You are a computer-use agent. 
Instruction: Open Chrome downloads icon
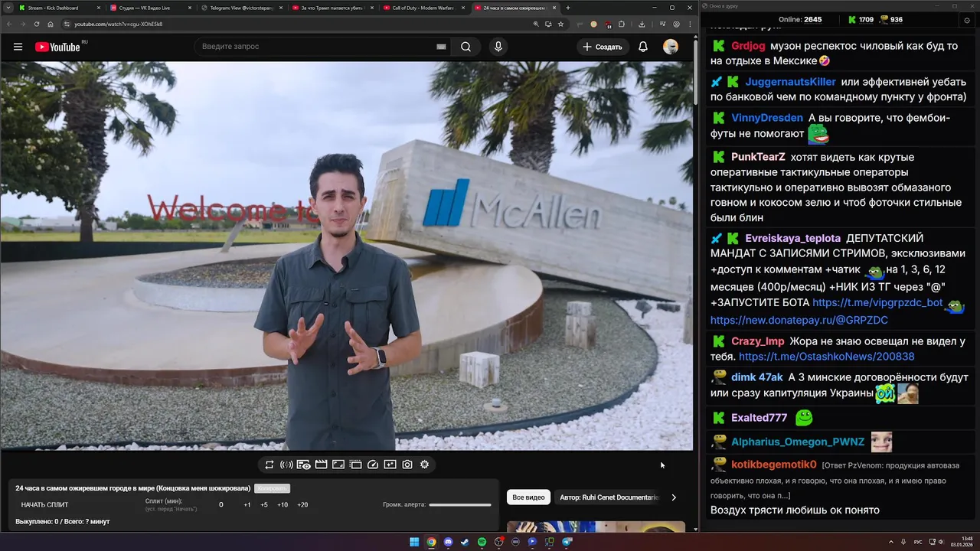642,24
